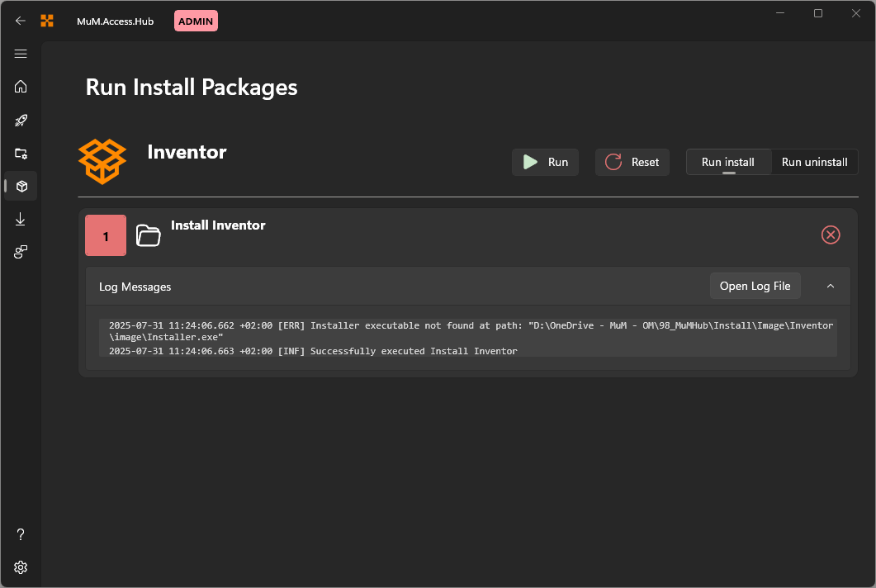Click the MuM.Access.Hub orange app logo
The height and width of the screenshot is (588, 876).
click(x=47, y=21)
